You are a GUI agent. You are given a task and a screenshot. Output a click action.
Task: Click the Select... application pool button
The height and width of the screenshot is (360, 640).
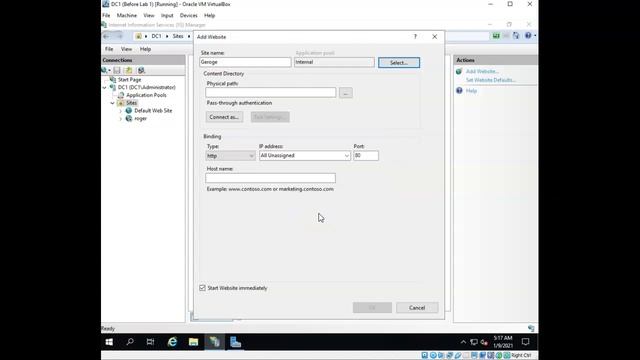(x=399, y=62)
